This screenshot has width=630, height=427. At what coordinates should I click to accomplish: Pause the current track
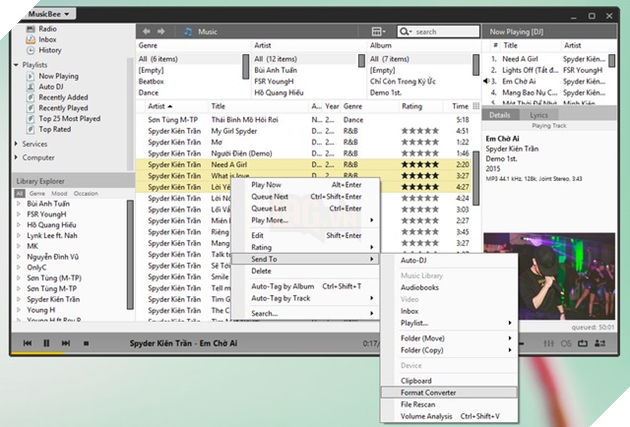[46, 344]
